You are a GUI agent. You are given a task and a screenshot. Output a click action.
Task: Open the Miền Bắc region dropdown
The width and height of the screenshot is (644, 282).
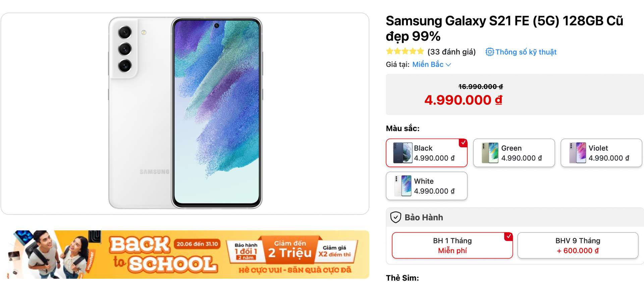click(x=428, y=64)
